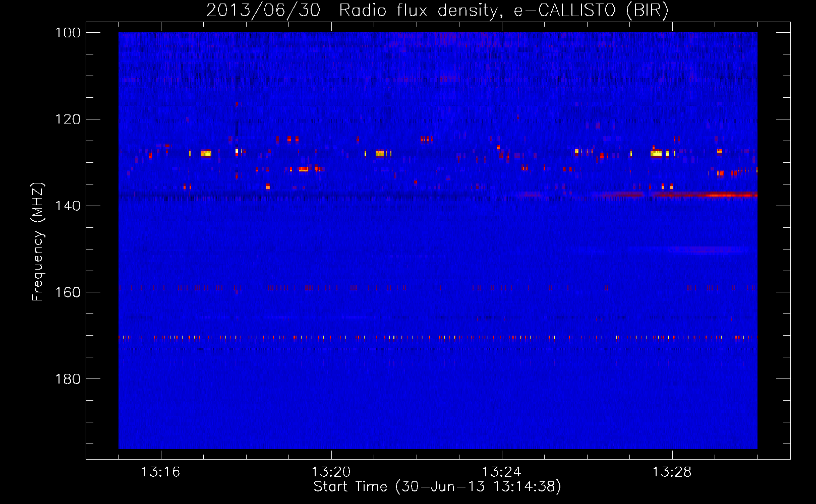
Task: Click the 120 frequency tick label
Action: [68, 119]
